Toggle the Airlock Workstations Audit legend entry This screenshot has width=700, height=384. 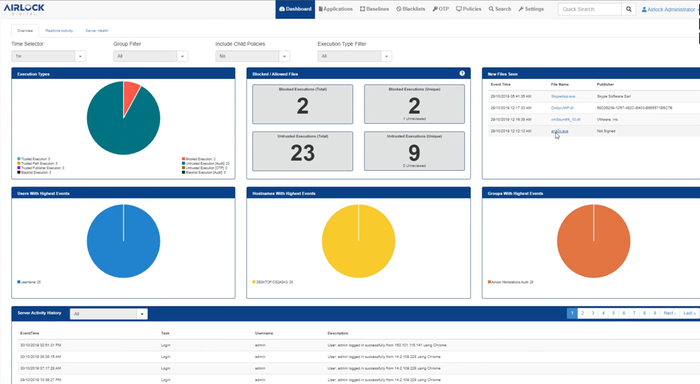(511, 282)
